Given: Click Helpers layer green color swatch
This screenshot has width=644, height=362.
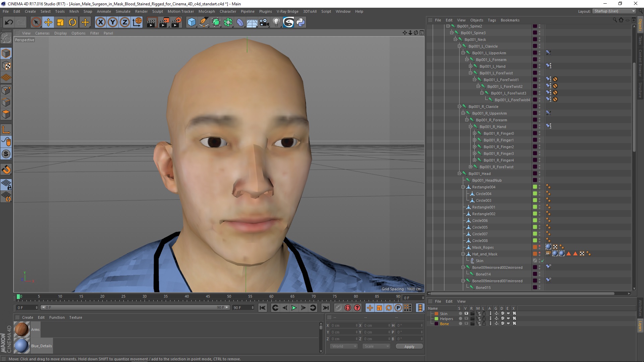Looking at the screenshot, I should point(436,319).
